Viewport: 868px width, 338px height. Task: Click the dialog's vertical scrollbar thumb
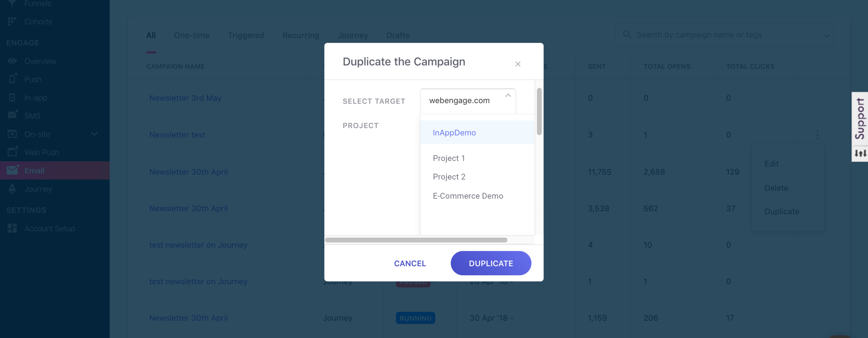point(539,111)
